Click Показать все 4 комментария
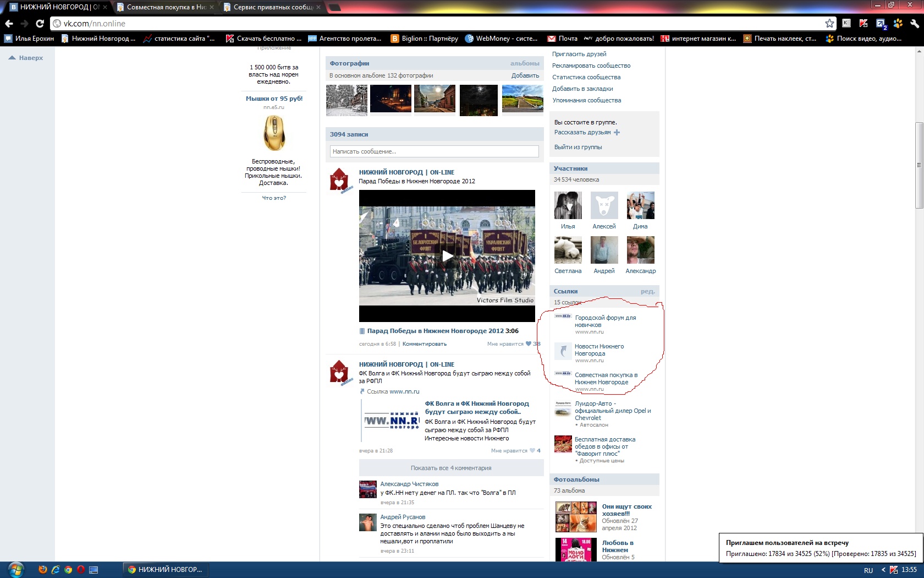This screenshot has width=924, height=578. click(x=451, y=468)
